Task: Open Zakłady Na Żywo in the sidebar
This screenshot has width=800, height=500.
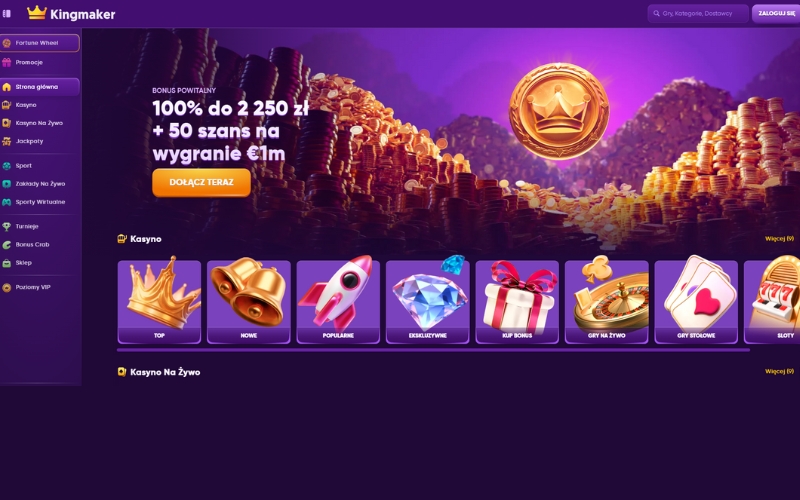Action: tap(40, 184)
